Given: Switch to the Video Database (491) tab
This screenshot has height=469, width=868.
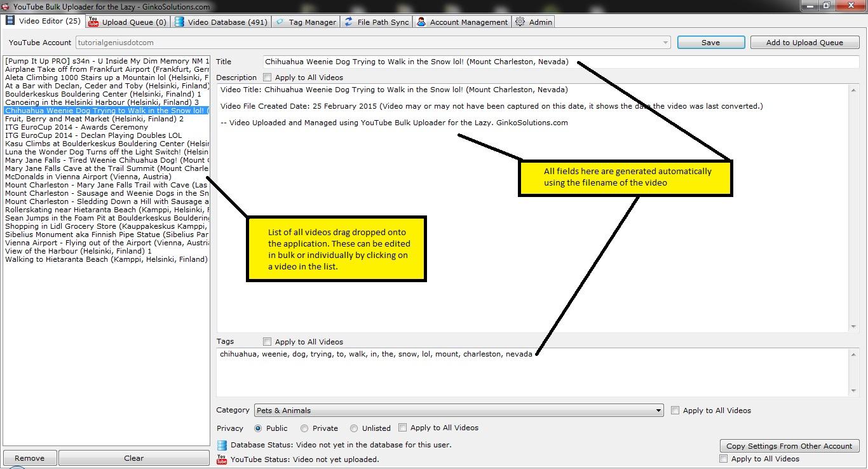Looking at the screenshot, I should click(x=220, y=22).
